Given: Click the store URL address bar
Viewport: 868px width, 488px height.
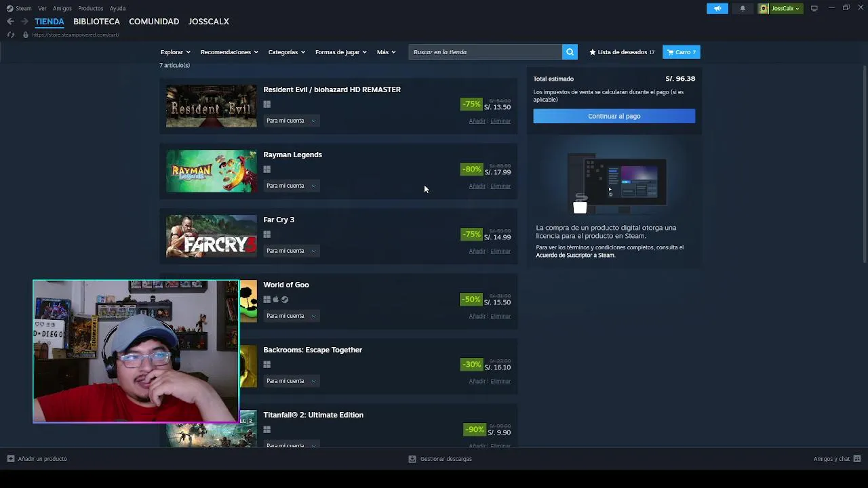Looking at the screenshot, I should pyautogui.click(x=75, y=35).
